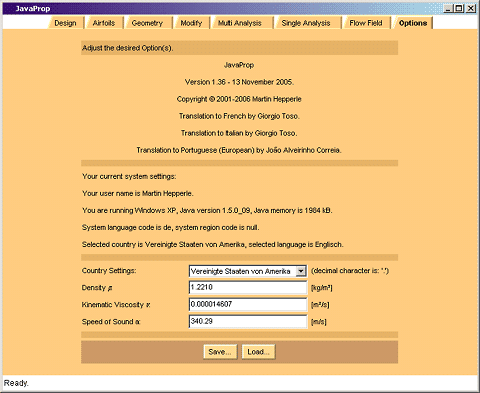Image resolution: width=480 pixels, height=393 pixels.
Task: Click the system language code line
Action: (x=171, y=227)
